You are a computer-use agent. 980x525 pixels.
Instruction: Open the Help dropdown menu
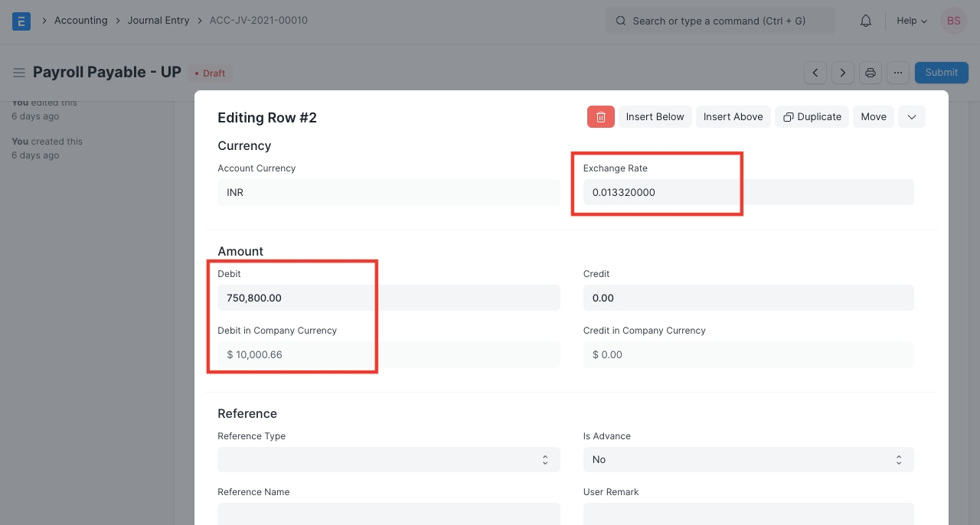(x=911, y=21)
